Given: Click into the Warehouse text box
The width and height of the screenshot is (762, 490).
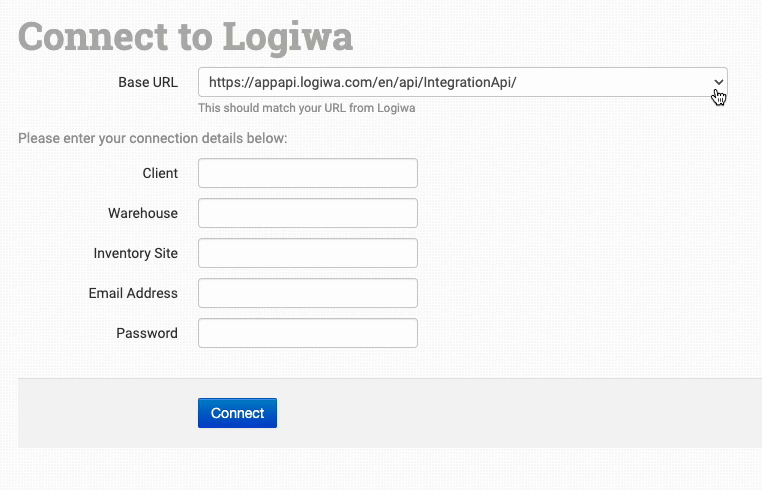Looking at the screenshot, I should click(x=307, y=213).
